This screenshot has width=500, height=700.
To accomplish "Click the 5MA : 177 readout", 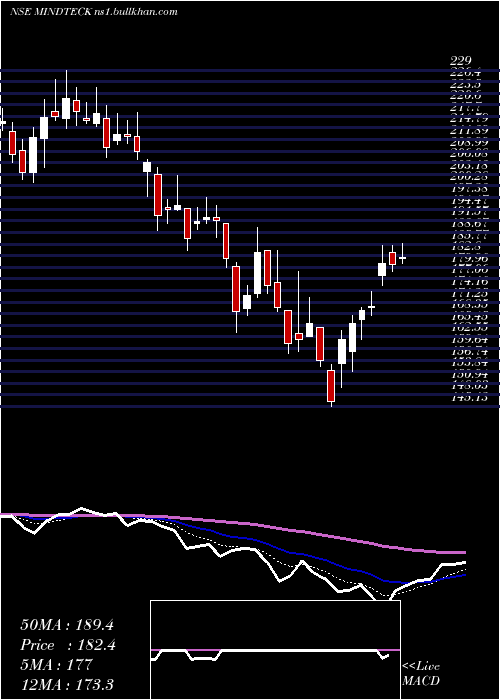I will (x=56, y=664).
